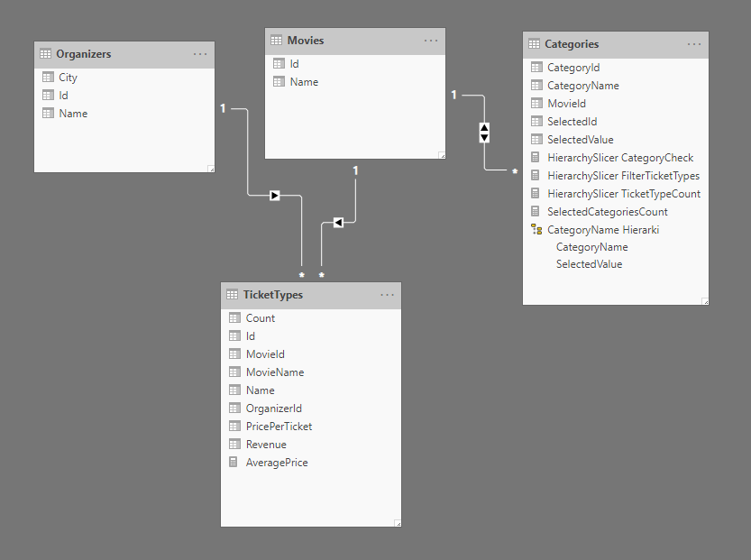The height and width of the screenshot is (560, 751).
Task: Click the column icon beside OrganizerId
Action: pyautogui.click(x=234, y=409)
